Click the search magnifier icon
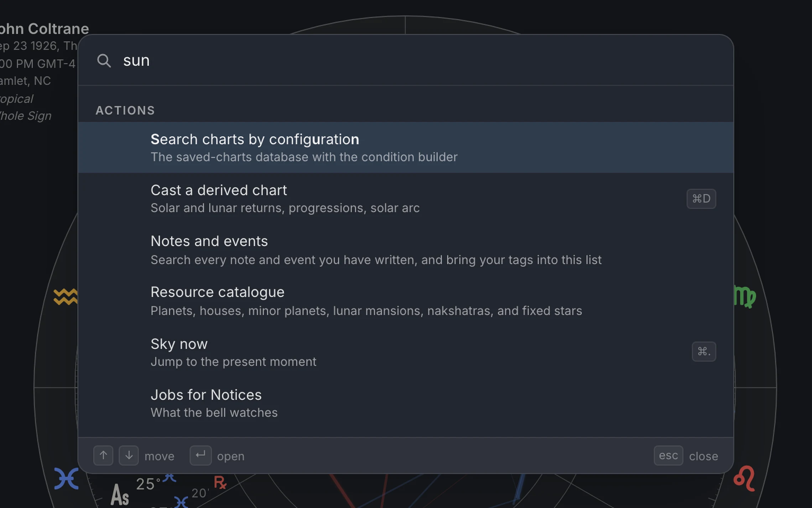812x508 pixels. (x=104, y=61)
